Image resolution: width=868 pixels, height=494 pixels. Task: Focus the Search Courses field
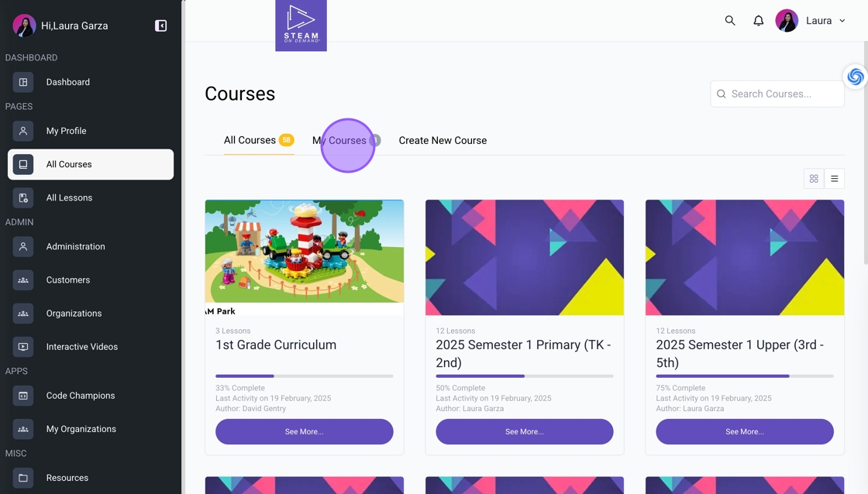(777, 94)
